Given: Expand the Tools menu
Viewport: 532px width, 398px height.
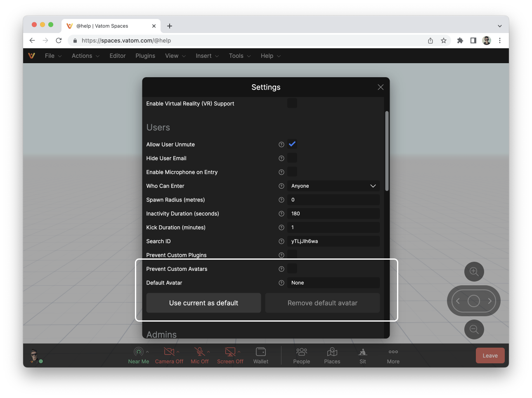Looking at the screenshot, I should tap(240, 56).
